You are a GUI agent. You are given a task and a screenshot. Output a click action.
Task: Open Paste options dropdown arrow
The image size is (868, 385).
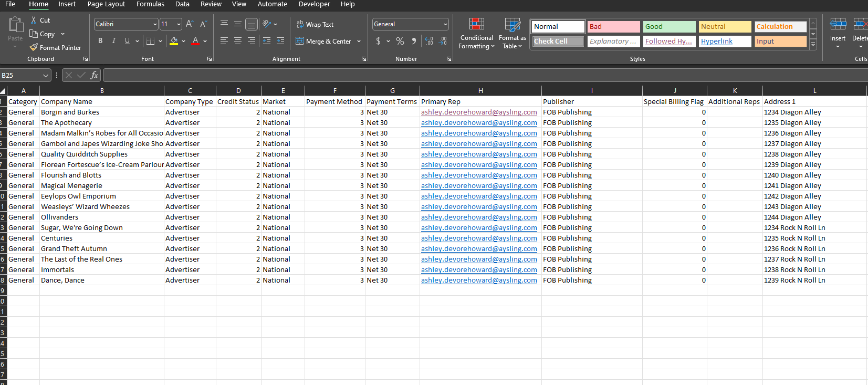coord(15,47)
